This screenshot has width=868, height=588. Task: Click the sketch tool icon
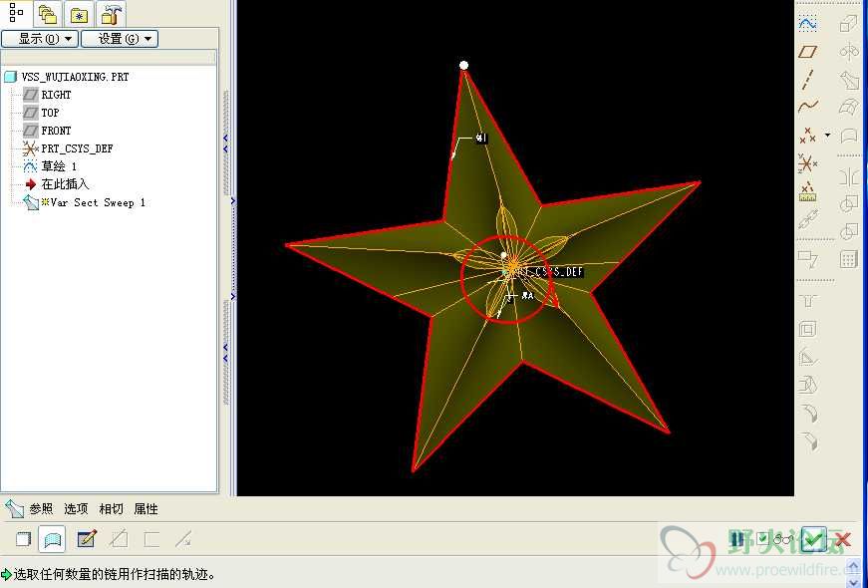pos(807,24)
